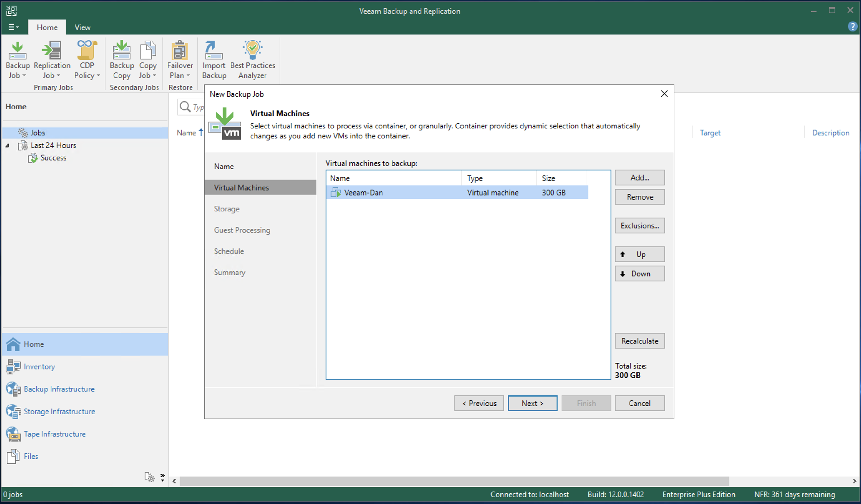Viewport: 861px width, 504px height.
Task: Click the help question mark icon
Action: pyautogui.click(x=852, y=26)
